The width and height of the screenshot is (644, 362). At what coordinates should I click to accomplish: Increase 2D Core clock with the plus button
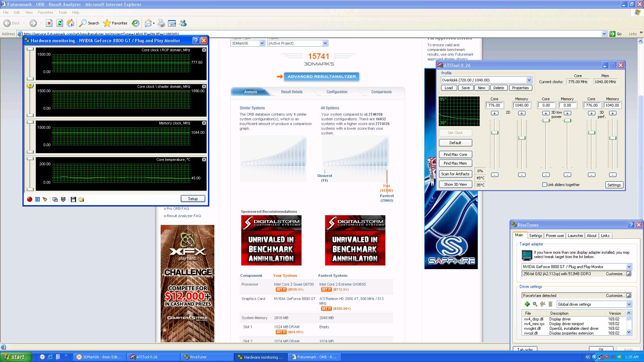(494, 113)
